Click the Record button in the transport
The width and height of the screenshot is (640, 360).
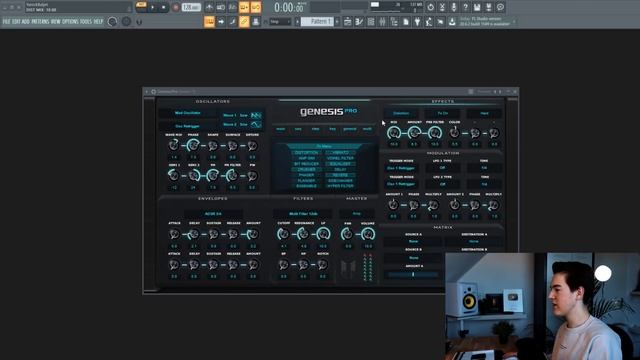click(176, 7)
